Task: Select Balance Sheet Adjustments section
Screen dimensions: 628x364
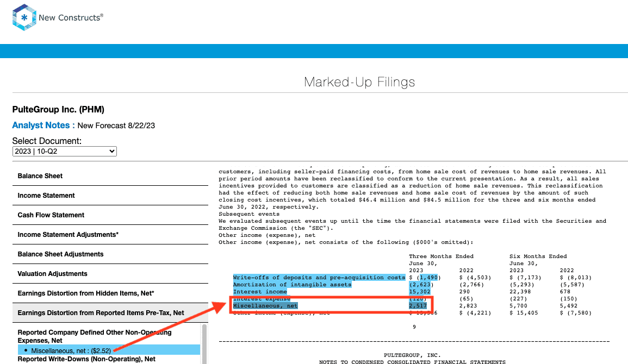Action: click(x=110, y=254)
